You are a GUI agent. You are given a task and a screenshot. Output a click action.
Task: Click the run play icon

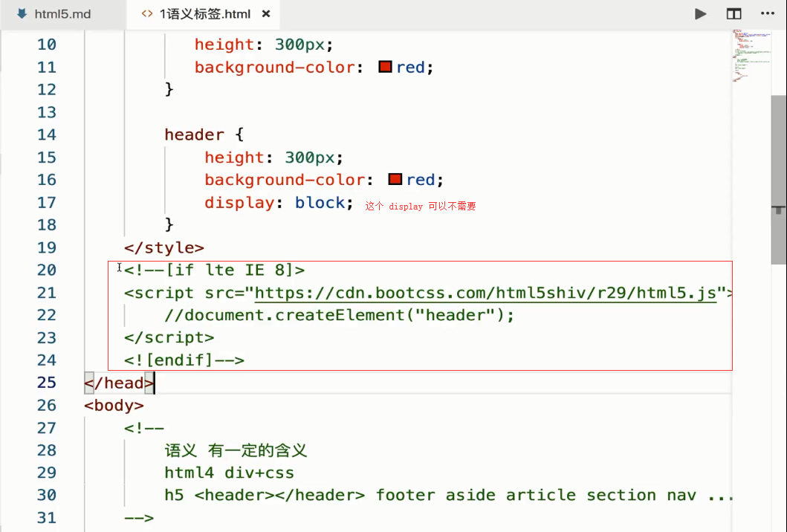700,14
